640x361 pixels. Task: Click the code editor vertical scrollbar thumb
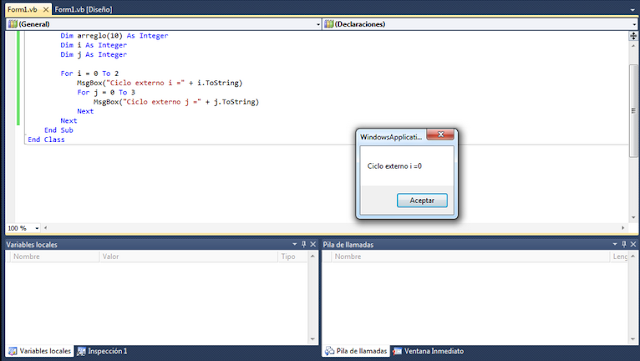pos(633,110)
